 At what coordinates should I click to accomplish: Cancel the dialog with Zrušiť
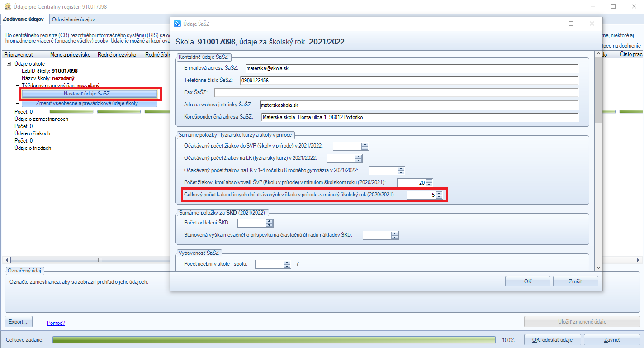575,281
